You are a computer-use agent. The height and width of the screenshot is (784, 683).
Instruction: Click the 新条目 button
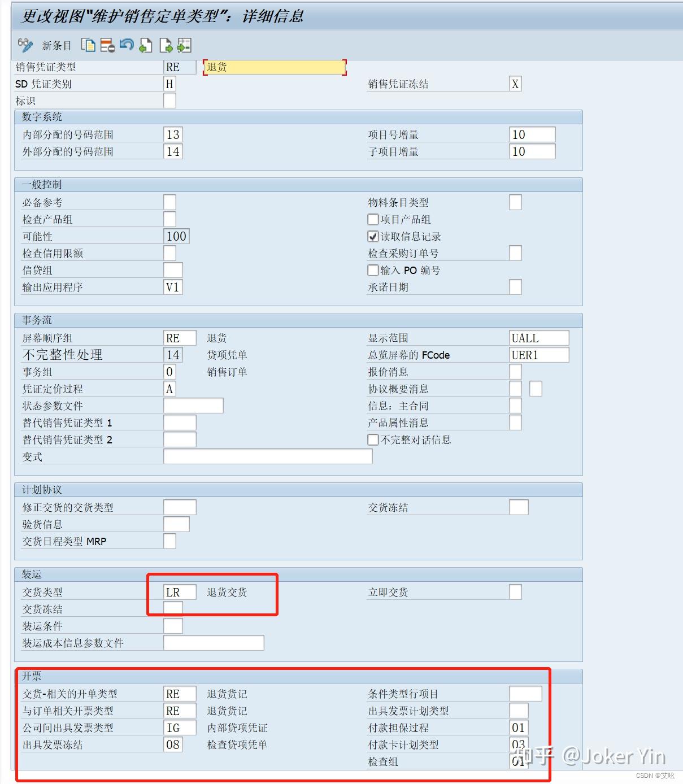(x=55, y=45)
